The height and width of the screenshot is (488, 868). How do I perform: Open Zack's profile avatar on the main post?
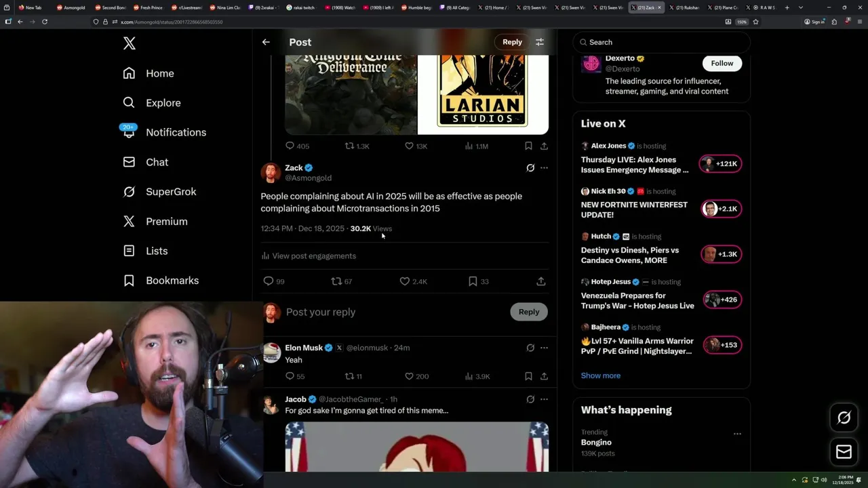(271, 173)
